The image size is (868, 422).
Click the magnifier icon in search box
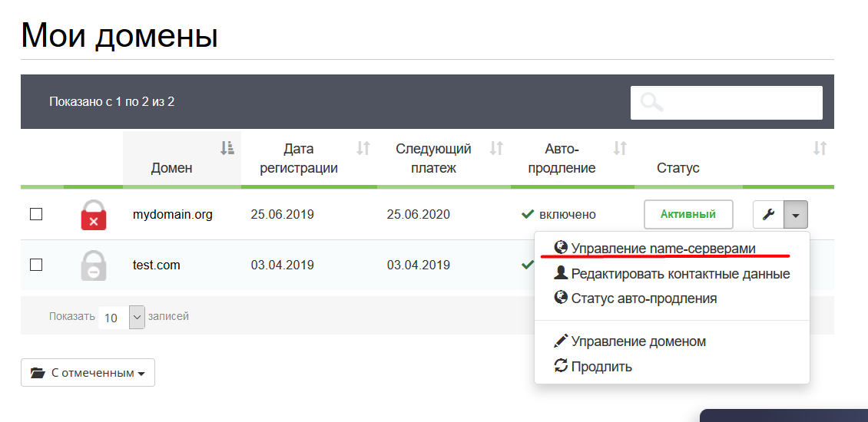[x=652, y=102]
